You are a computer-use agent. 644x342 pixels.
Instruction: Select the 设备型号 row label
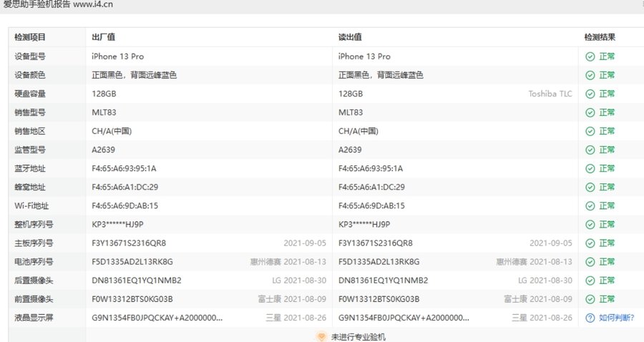(30, 57)
